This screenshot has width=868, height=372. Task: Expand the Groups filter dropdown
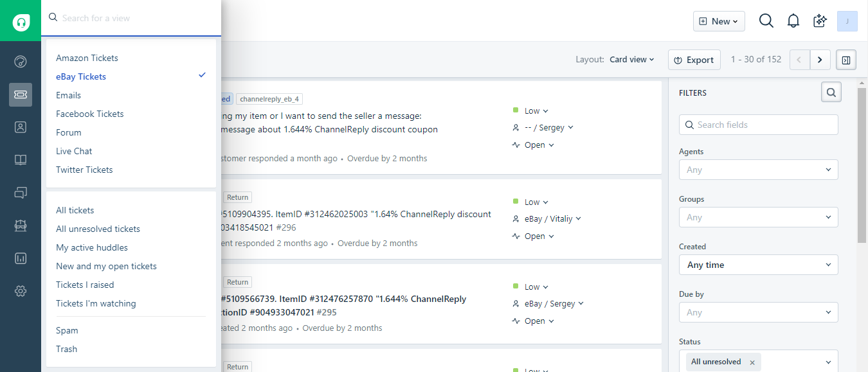759,217
